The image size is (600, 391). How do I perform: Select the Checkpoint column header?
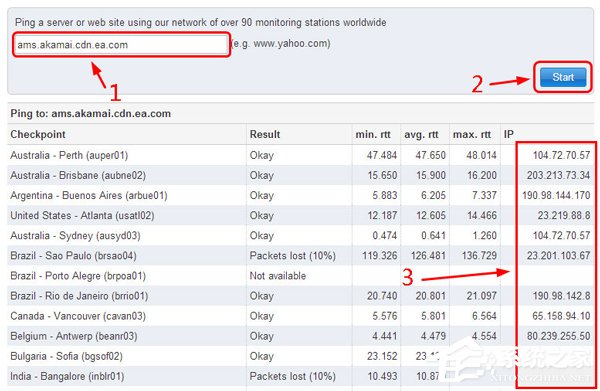(x=38, y=134)
